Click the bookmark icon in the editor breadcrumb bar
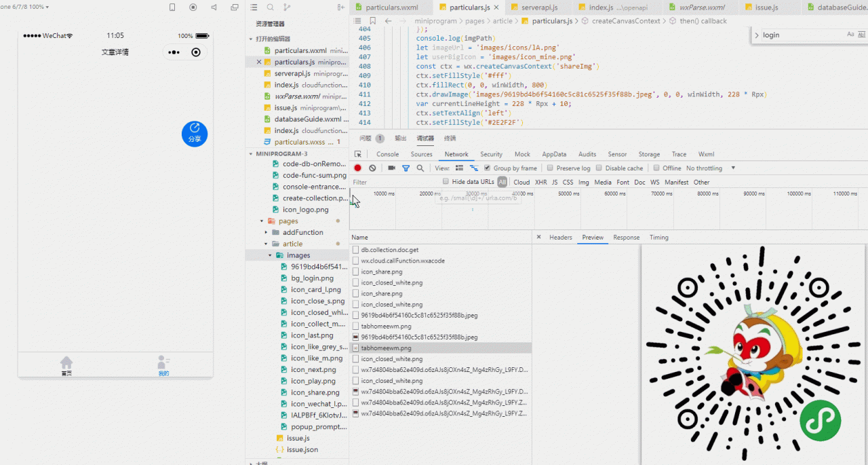 373,21
